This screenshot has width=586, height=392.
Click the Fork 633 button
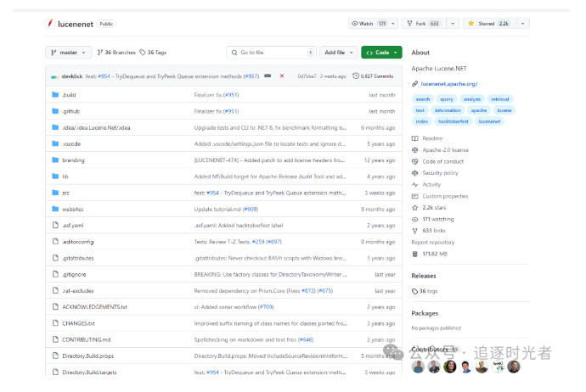pos(424,24)
